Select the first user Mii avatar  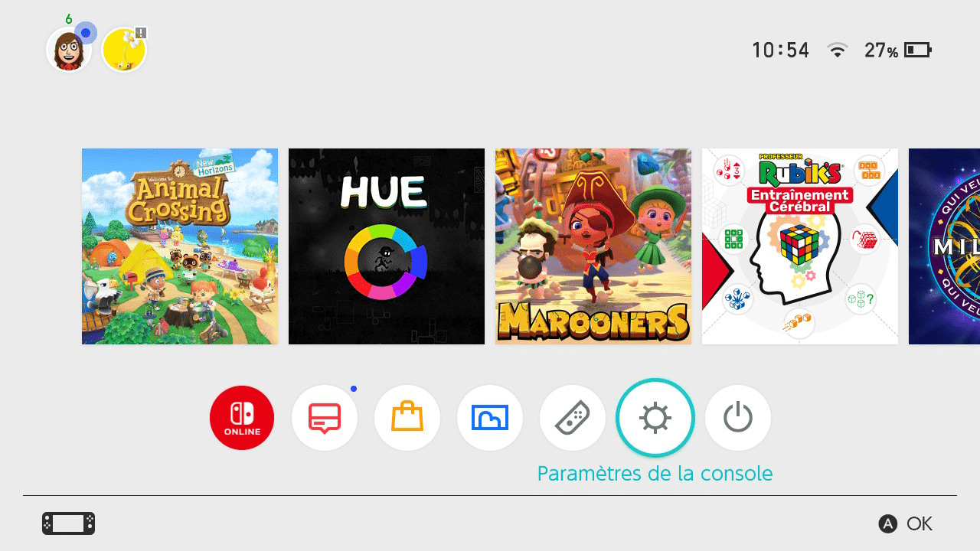pyautogui.click(x=69, y=51)
